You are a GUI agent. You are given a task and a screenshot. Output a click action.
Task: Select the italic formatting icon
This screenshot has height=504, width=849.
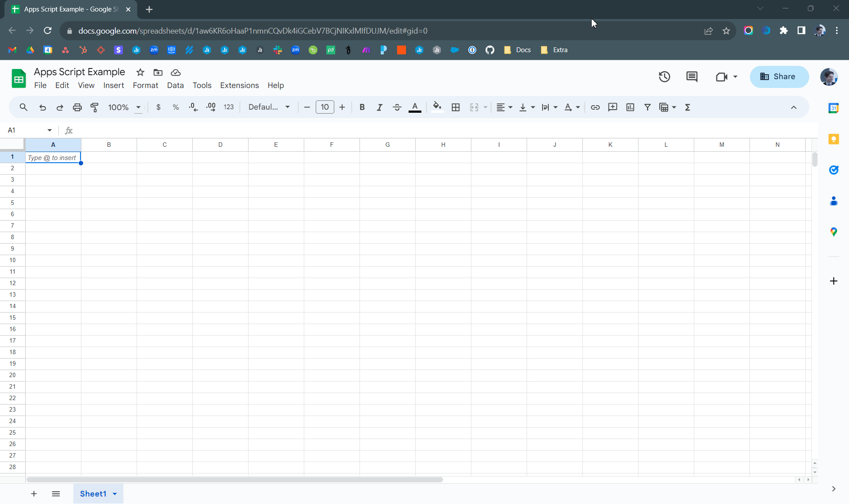point(379,107)
